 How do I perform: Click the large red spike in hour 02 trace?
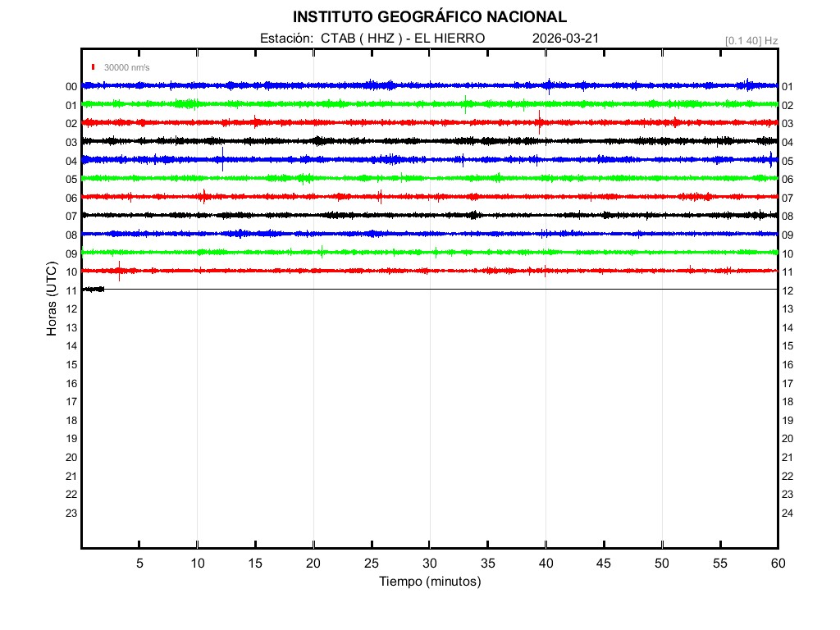[x=539, y=121]
